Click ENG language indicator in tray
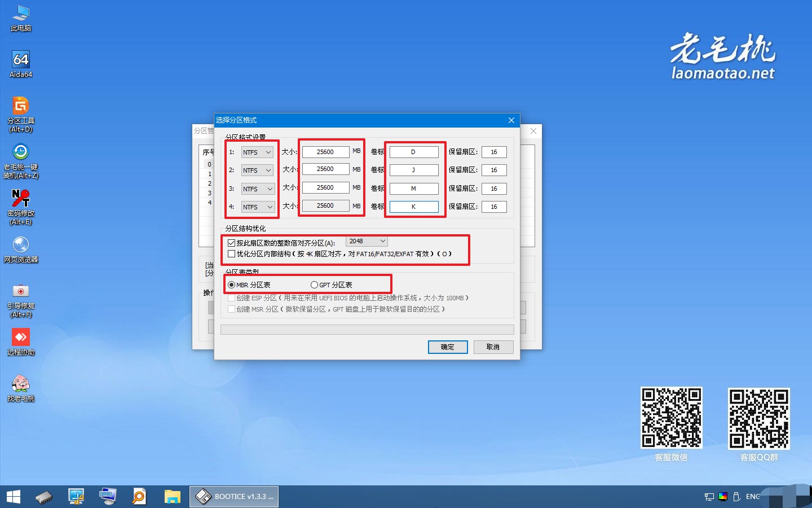812x508 pixels. click(753, 497)
